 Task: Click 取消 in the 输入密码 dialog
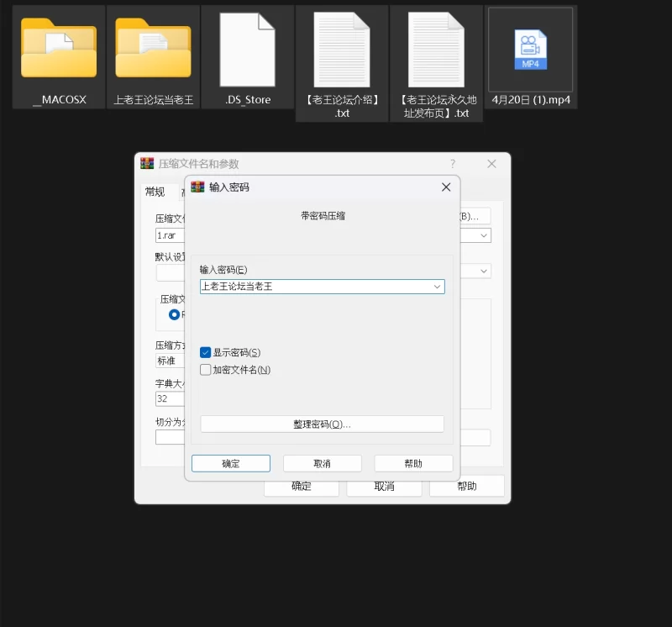(x=322, y=464)
